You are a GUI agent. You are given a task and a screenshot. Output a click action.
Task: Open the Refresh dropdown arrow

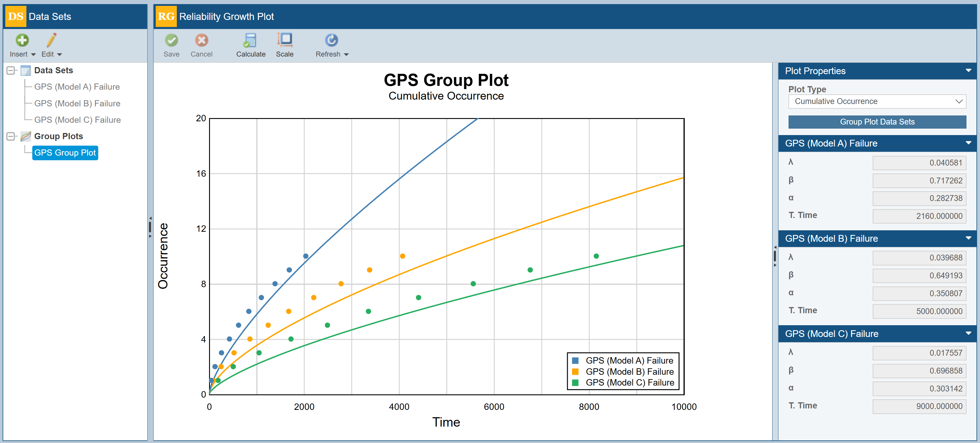(x=346, y=55)
